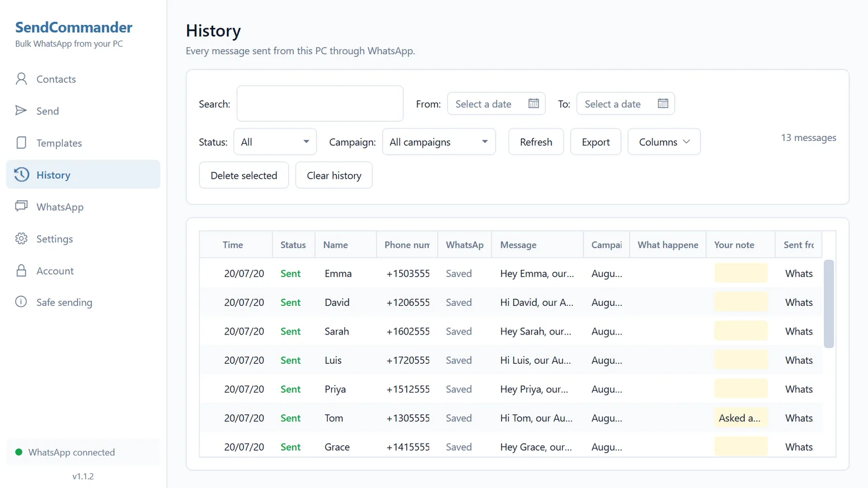Go to the Send page
Screen dimensions: 868x488
point(83,111)
